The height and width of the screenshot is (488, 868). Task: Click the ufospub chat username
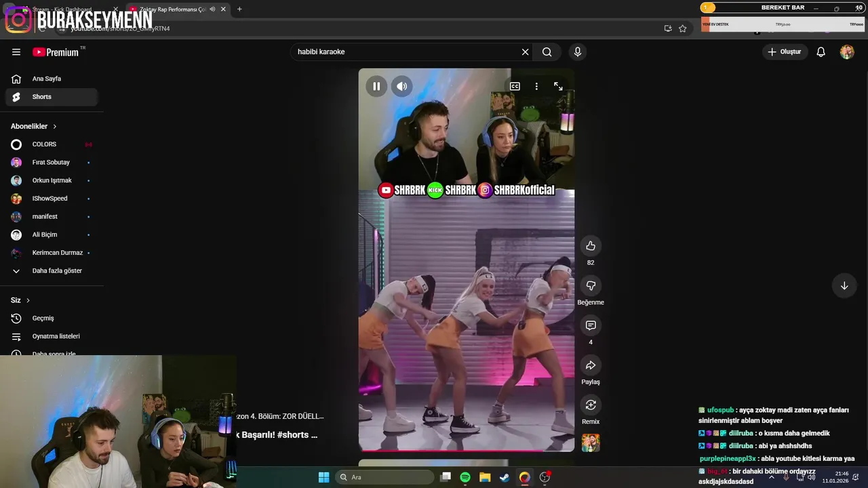coord(720,410)
